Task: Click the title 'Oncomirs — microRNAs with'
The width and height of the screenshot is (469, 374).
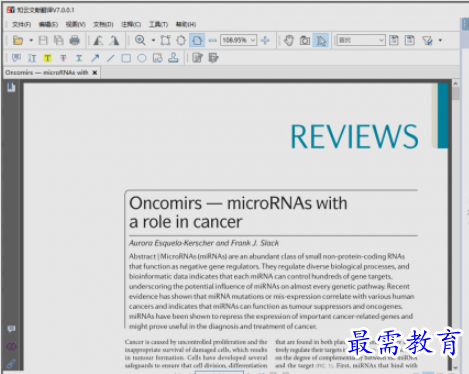Action: click(x=238, y=203)
